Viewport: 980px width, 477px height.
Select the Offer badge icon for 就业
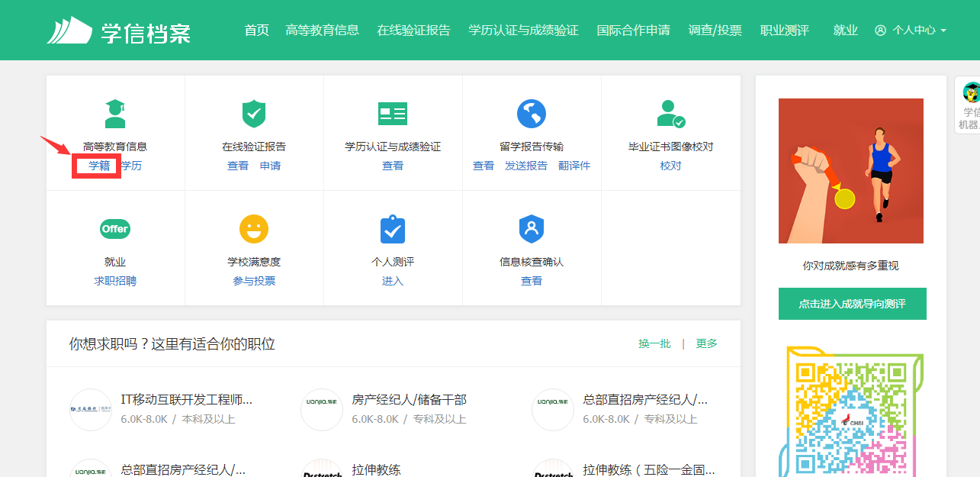coord(114,228)
